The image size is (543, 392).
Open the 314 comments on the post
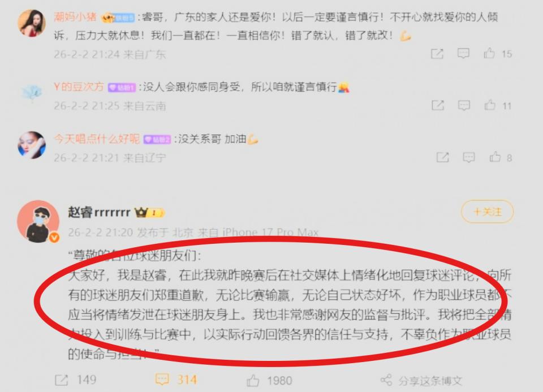[x=176, y=380]
